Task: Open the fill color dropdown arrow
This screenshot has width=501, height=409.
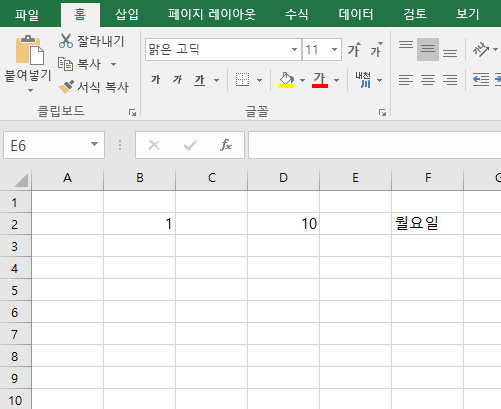Action: point(302,80)
